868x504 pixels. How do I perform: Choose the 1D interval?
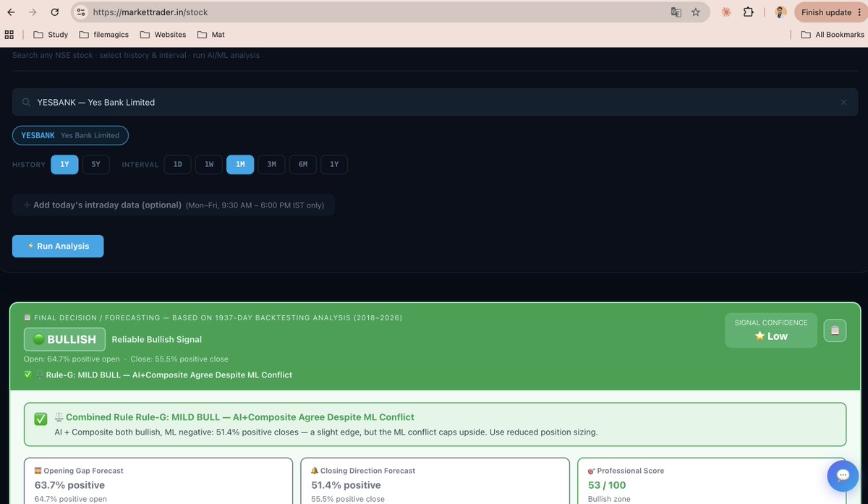click(x=177, y=164)
